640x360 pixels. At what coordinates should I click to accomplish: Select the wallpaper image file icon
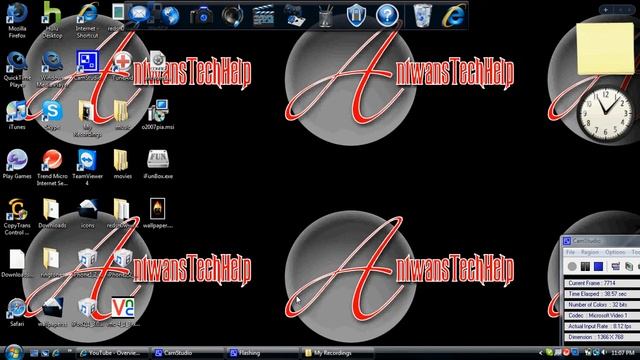tap(158, 213)
